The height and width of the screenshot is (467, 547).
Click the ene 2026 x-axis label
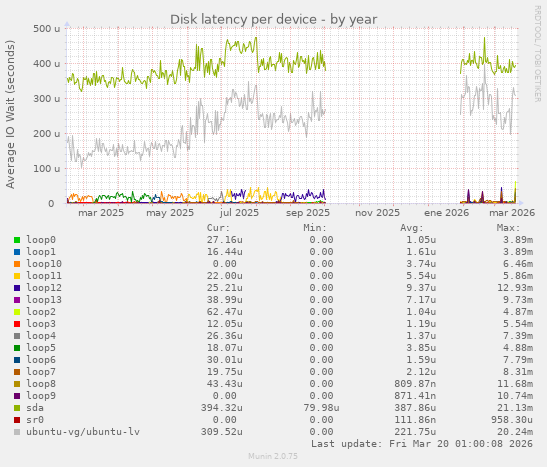(x=447, y=213)
